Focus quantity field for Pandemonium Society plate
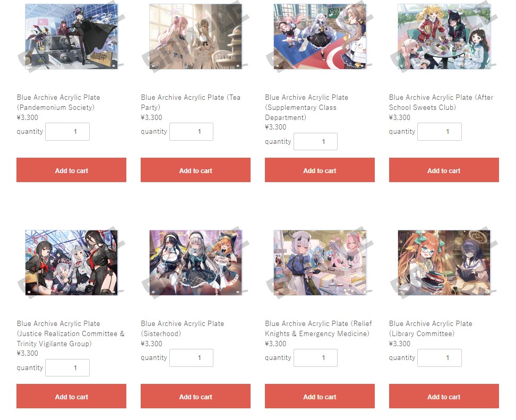This screenshot has height=420, width=516. [67, 132]
